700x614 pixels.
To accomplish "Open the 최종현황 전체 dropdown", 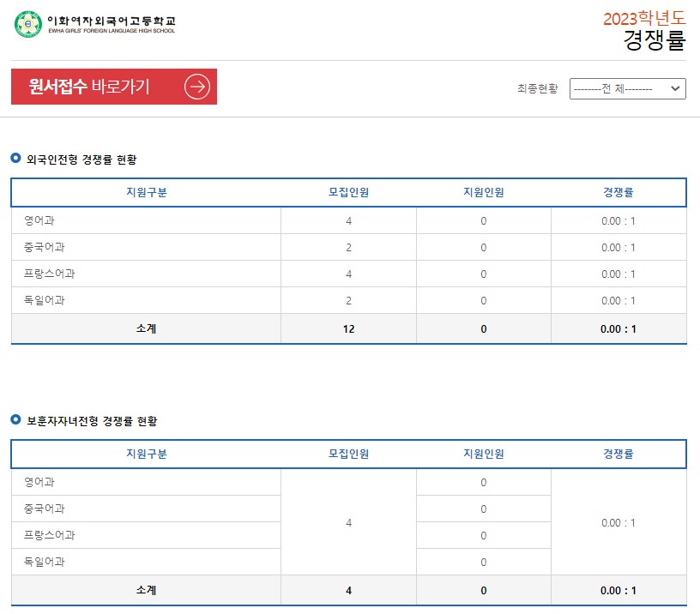I will (x=627, y=88).
